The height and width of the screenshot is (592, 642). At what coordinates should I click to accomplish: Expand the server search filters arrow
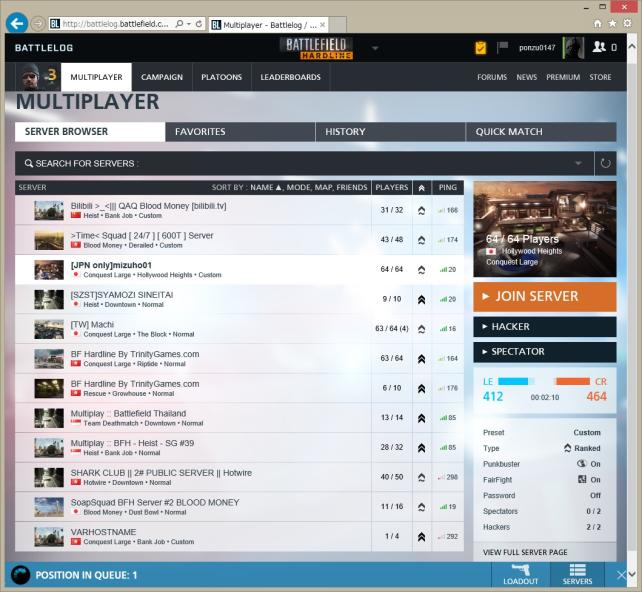pyautogui.click(x=578, y=163)
